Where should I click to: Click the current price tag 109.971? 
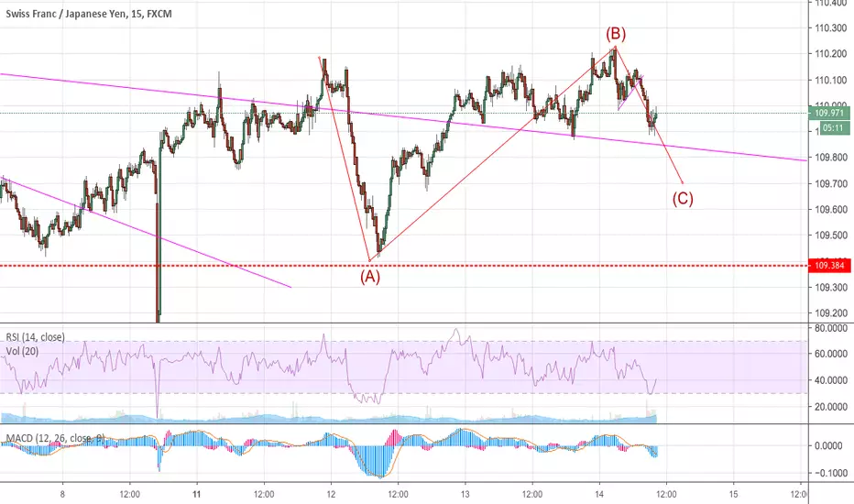(829, 114)
